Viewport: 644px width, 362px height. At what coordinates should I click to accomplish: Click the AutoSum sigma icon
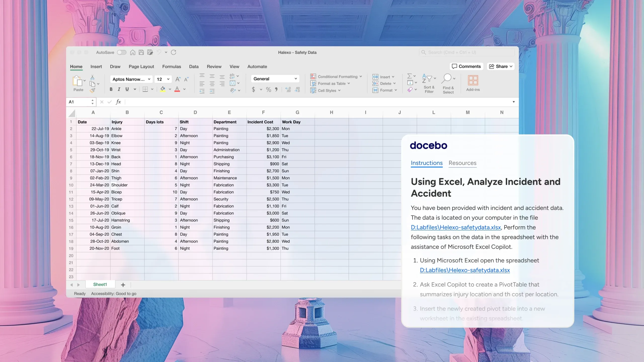pos(409,76)
